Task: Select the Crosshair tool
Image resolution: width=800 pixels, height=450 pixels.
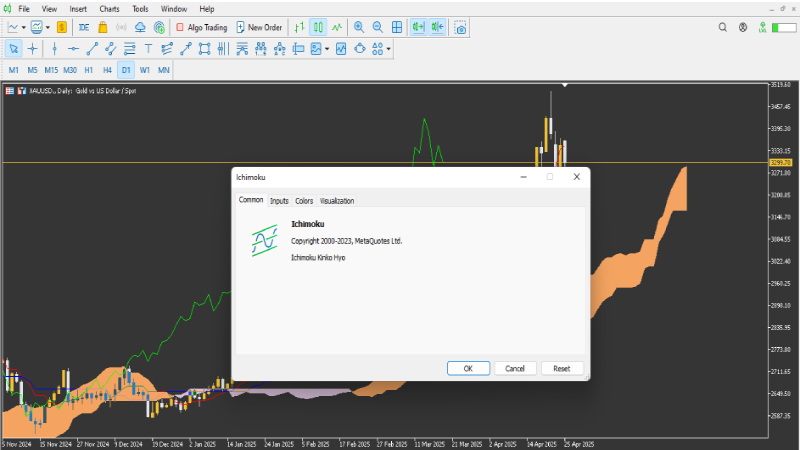Action: pos(32,49)
